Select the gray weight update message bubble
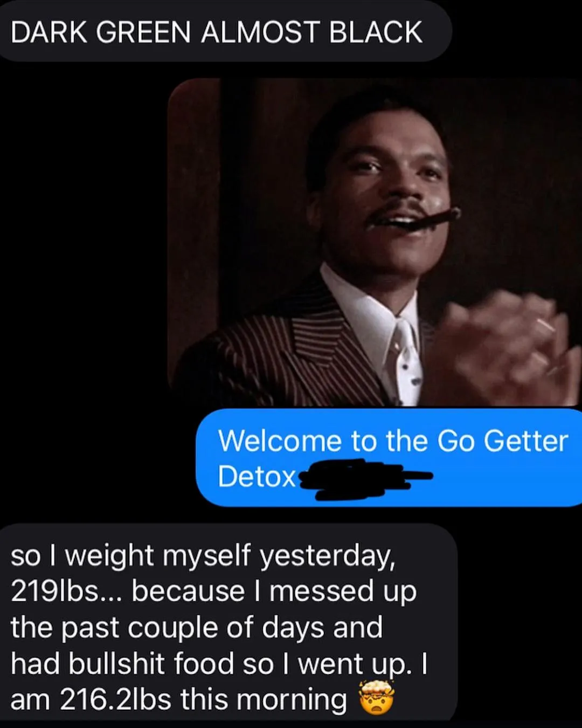This screenshot has width=582, height=728. (x=228, y=623)
